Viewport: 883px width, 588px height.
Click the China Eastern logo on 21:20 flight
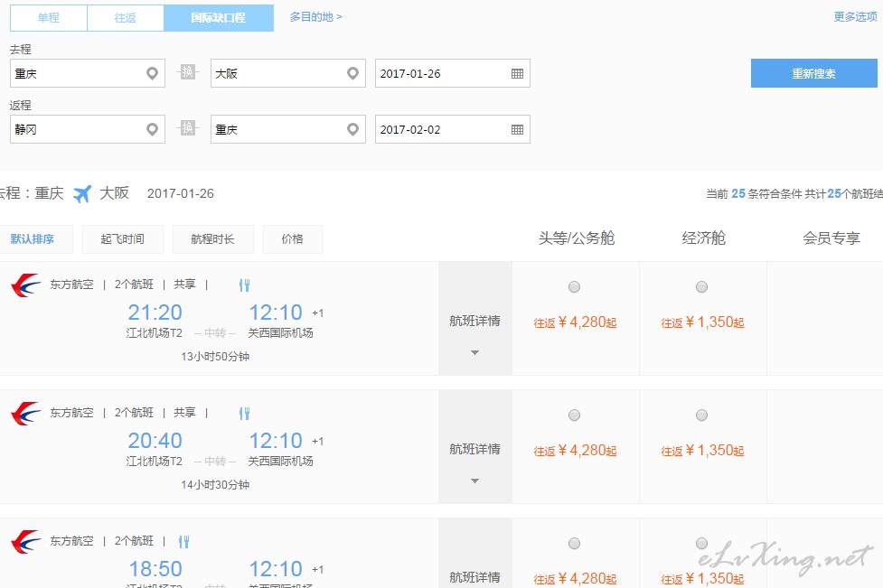click(x=26, y=285)
